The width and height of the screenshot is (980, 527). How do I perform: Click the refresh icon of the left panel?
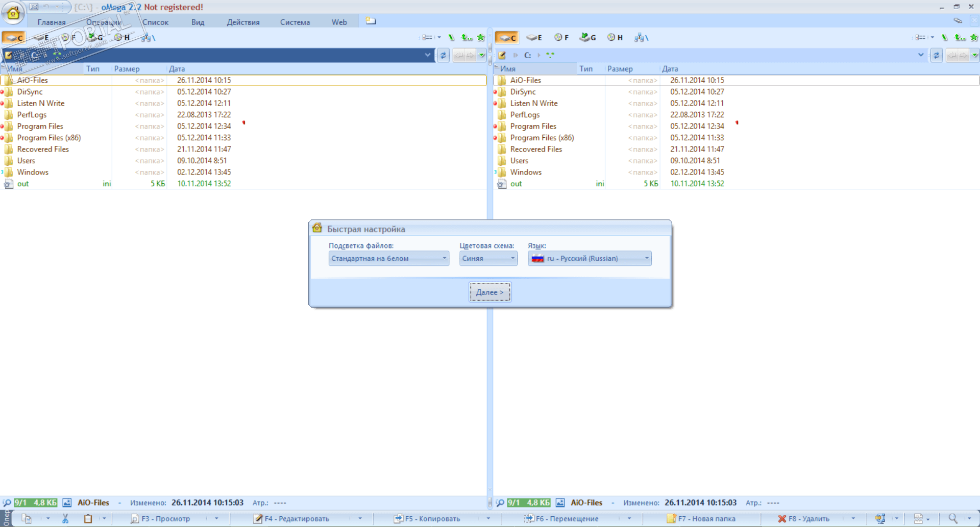(443, 55)
